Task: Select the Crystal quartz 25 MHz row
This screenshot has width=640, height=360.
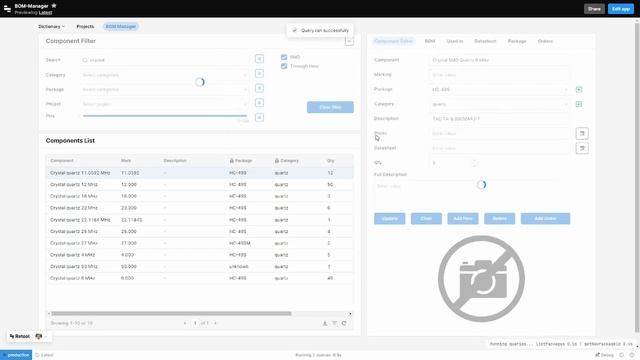Action: pyautogui.click(x=200, y=231)
